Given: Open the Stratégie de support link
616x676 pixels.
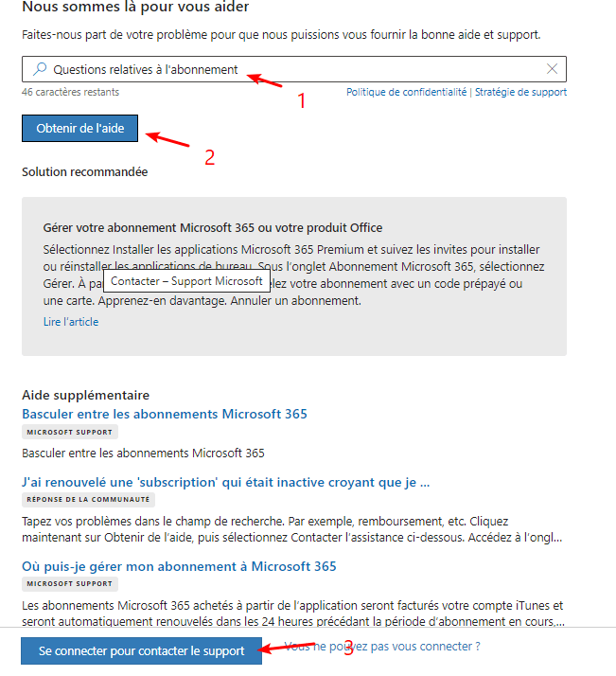Looking at the screenshot, I should point(520,92).
